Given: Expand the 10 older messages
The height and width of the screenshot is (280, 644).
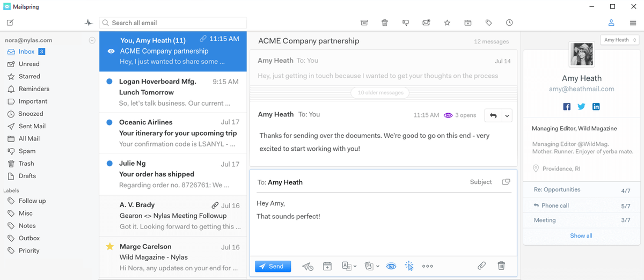Looking at the screenshot, I should (380, 93).
